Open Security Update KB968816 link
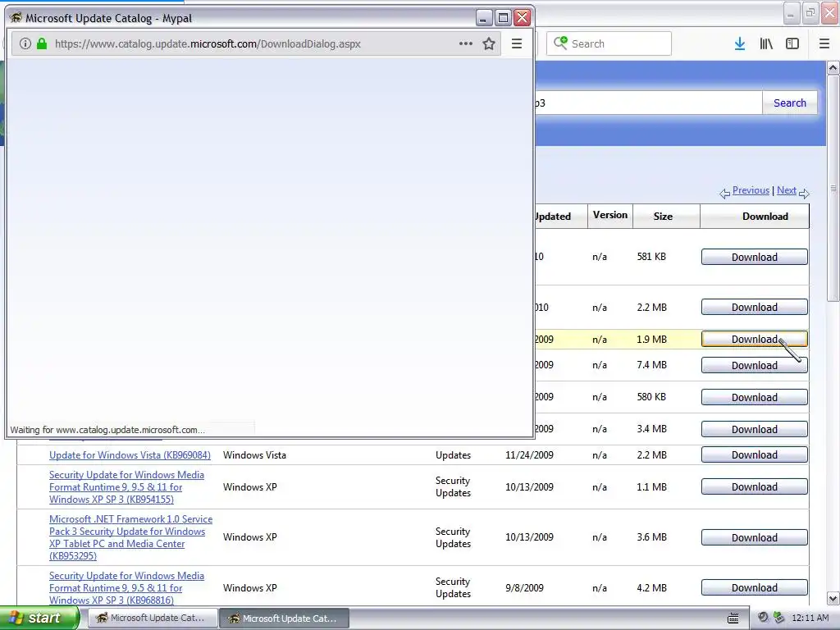Image resolution: width=840 pixels, height=630 pixels. coord(126,587)
